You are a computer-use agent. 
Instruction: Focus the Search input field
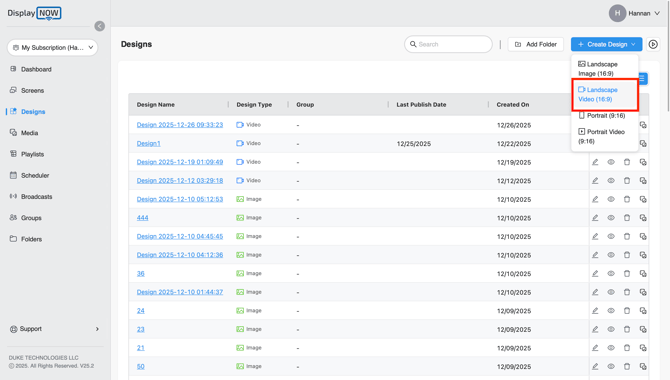[449, 44]
